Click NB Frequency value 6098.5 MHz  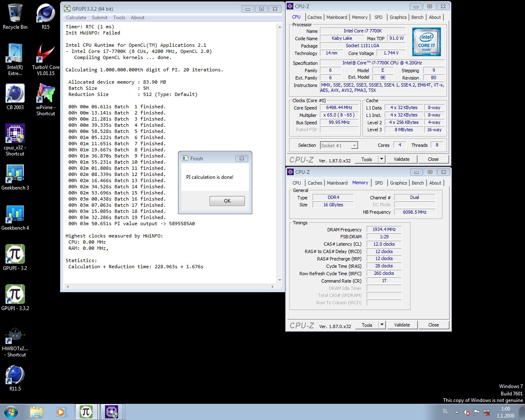[x=415, y=212]
